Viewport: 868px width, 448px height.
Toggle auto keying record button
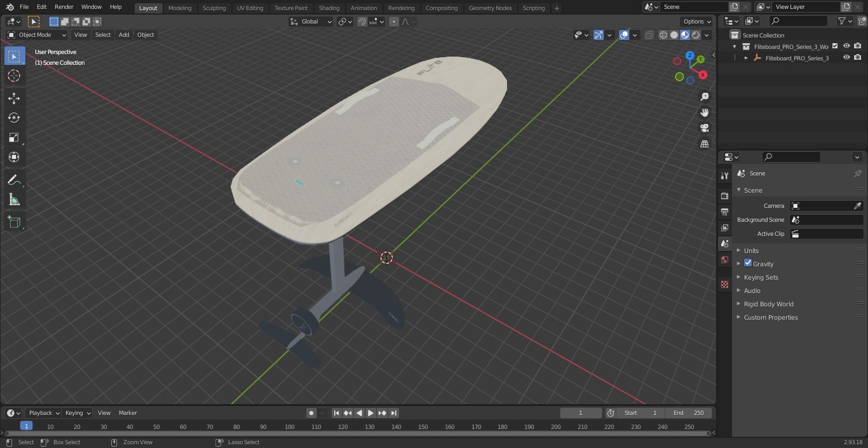pyautogui.click(x=311, y=413)
